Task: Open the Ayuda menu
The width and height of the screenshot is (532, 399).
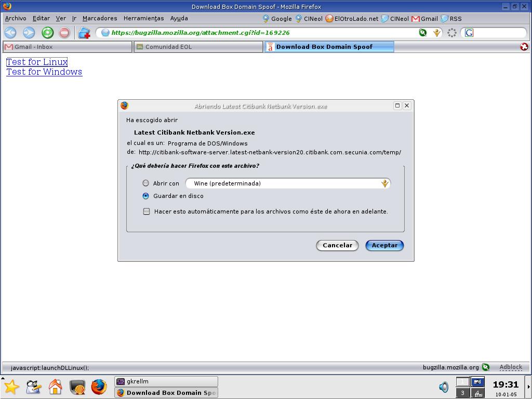Action: [x=179, y=18]
